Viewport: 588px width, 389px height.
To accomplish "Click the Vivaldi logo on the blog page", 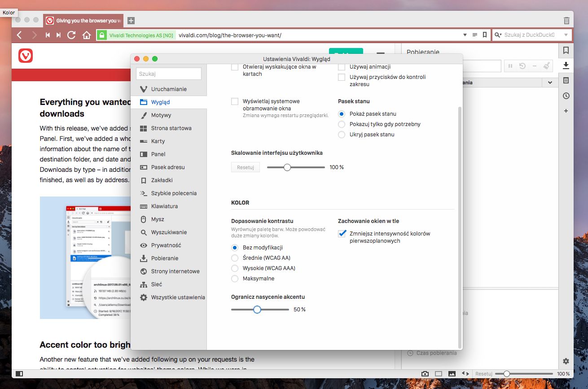I will point(26,56).
